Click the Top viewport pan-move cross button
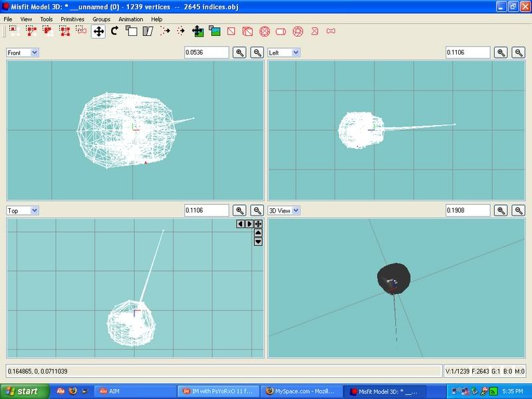Image resolution: width=532 pixels, height=399 pixels. (258, 224)
